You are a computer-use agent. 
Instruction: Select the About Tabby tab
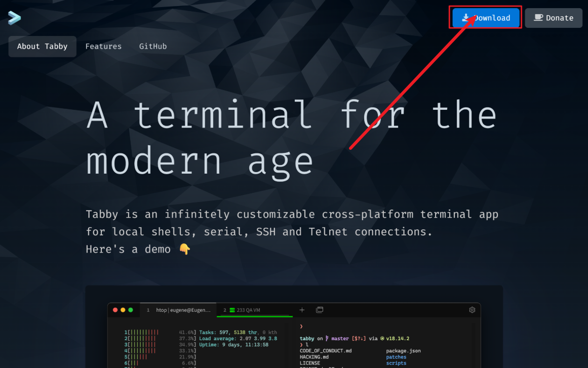pyautogui.click(x=43, y=47)
